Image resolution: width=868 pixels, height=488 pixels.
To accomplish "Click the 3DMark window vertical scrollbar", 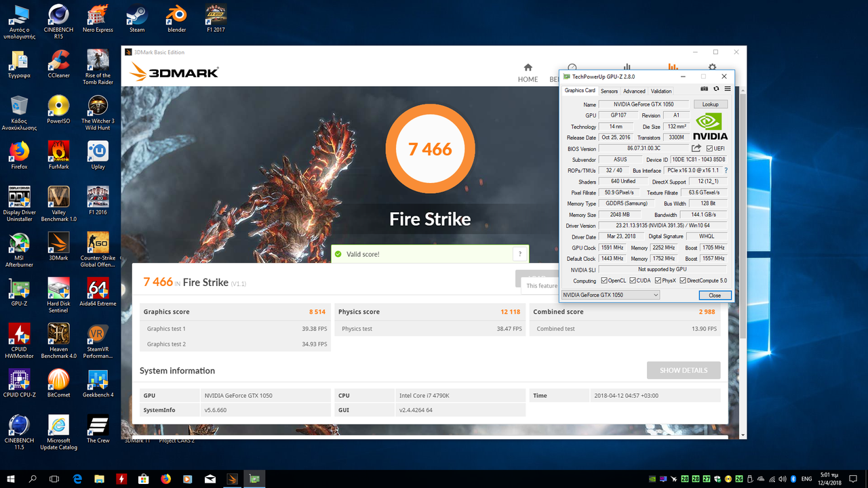I will click(x=743, y=217).
